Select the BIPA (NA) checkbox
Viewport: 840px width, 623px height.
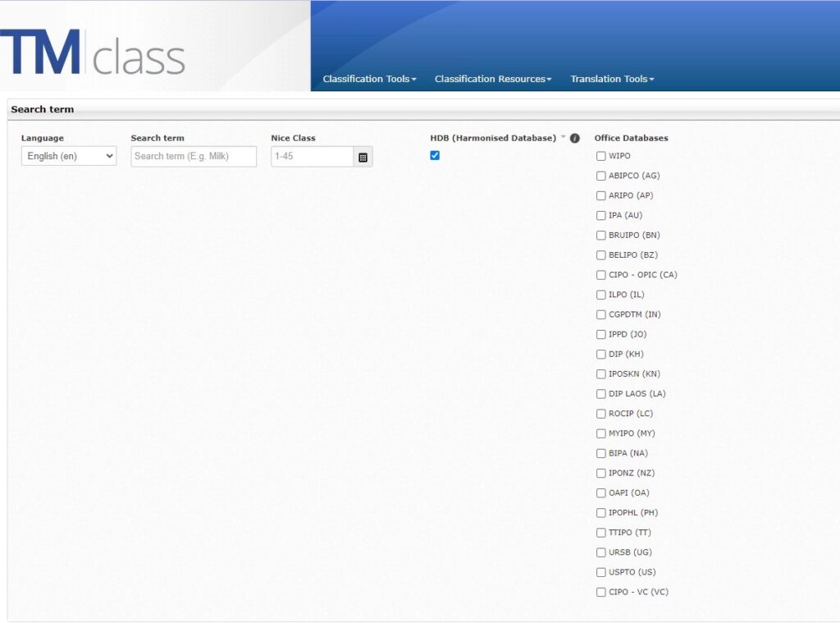601,454
